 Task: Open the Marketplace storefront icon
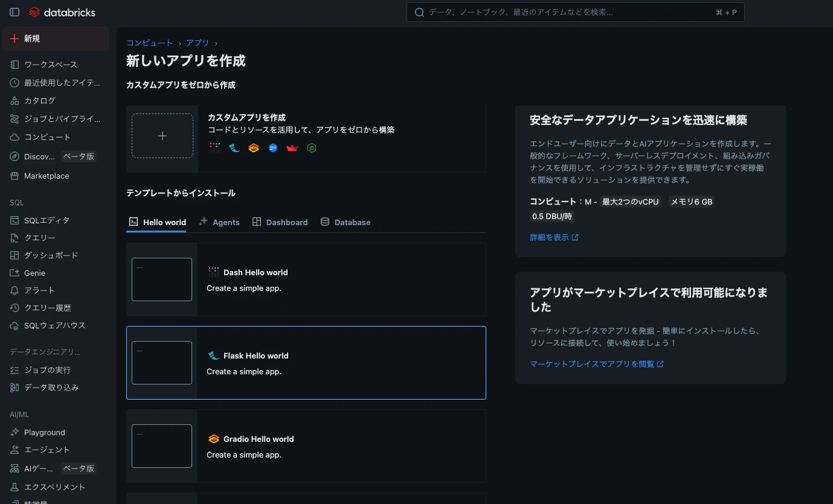(14, 176)
